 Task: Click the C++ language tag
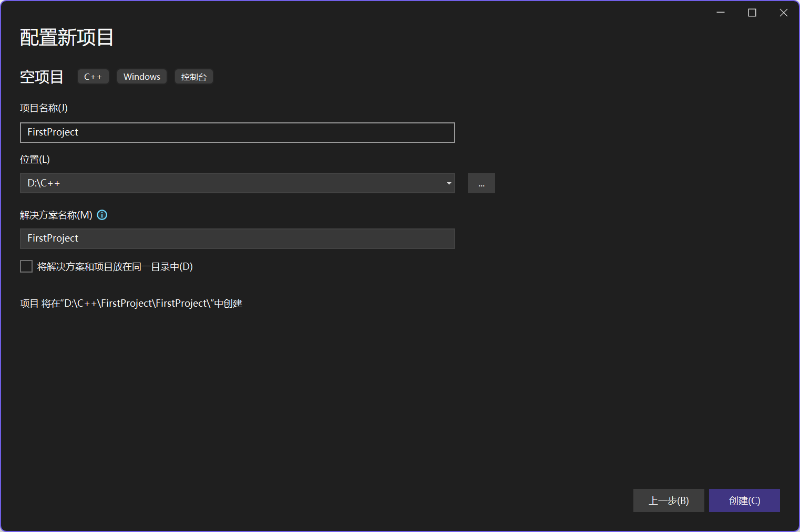pos(93,77)
